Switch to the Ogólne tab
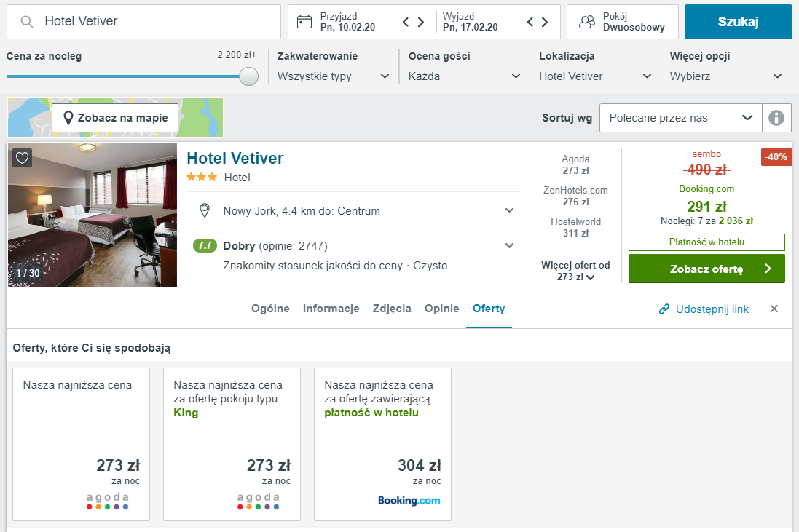Viewport: 799px width, 532px height. [x=270, y=309]
